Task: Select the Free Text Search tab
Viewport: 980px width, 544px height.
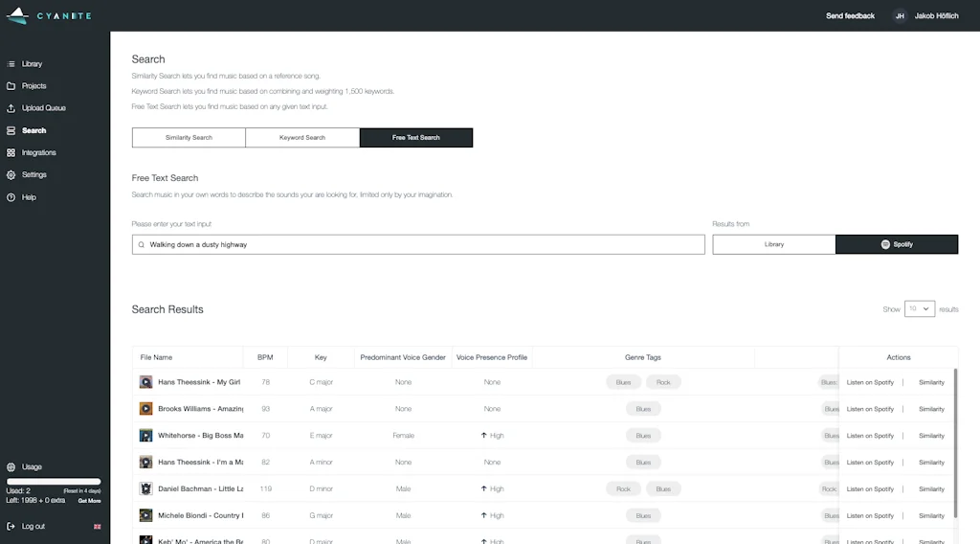Action: click(x=415, y=138)
